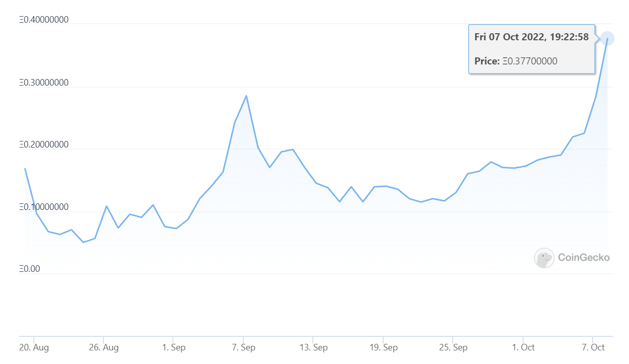Click the Ξ0.40000000 y-axis label
The width and height of the screenshot is (629, 364).
pos(44,20)
